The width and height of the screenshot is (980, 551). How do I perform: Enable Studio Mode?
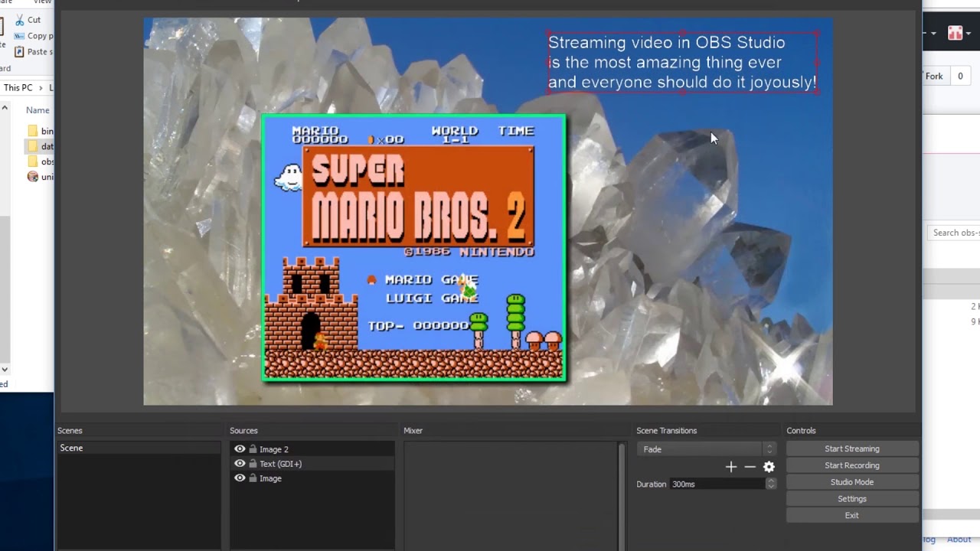tap(852, 482)
